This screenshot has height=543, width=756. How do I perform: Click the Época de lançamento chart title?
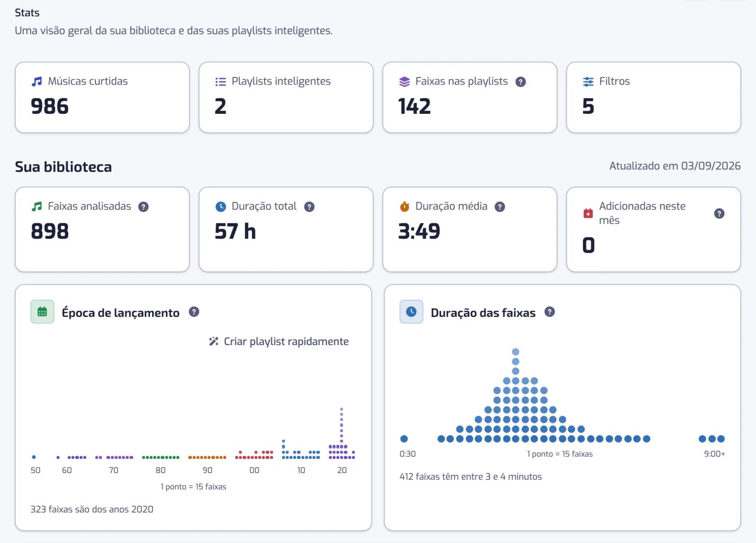121,313
